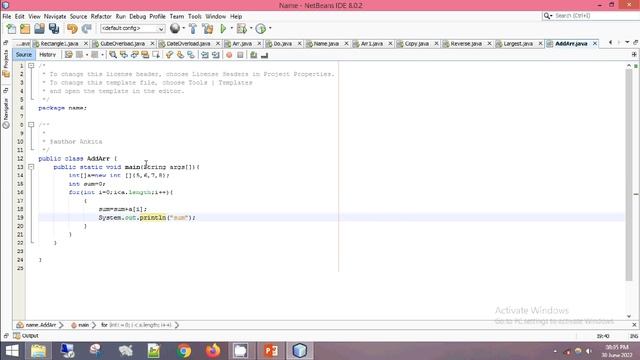This screenshot has height=360, width=640.
Task: Click the red Start Macro Recording icon
Action: [229, 55]
